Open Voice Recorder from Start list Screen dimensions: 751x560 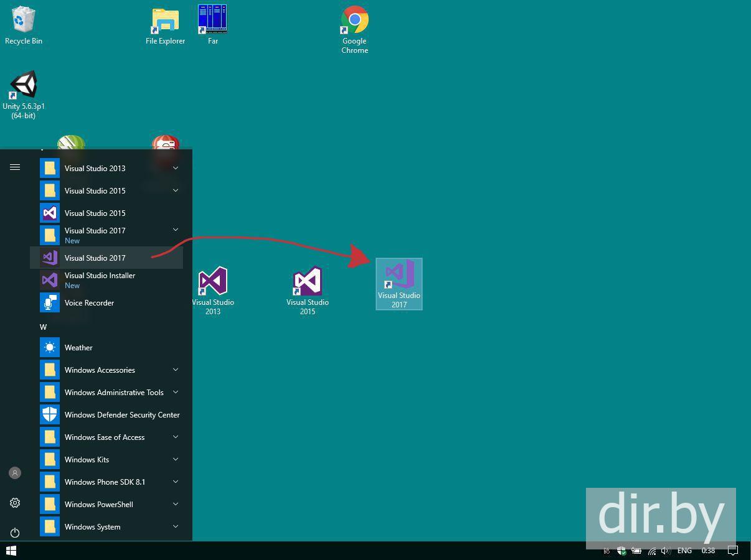click(106, 302)
